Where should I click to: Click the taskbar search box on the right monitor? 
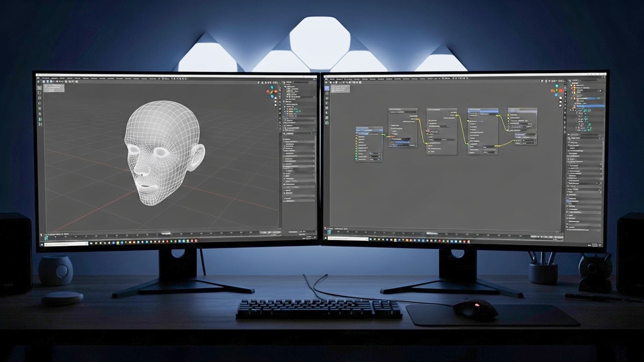[x=348, y=239]
